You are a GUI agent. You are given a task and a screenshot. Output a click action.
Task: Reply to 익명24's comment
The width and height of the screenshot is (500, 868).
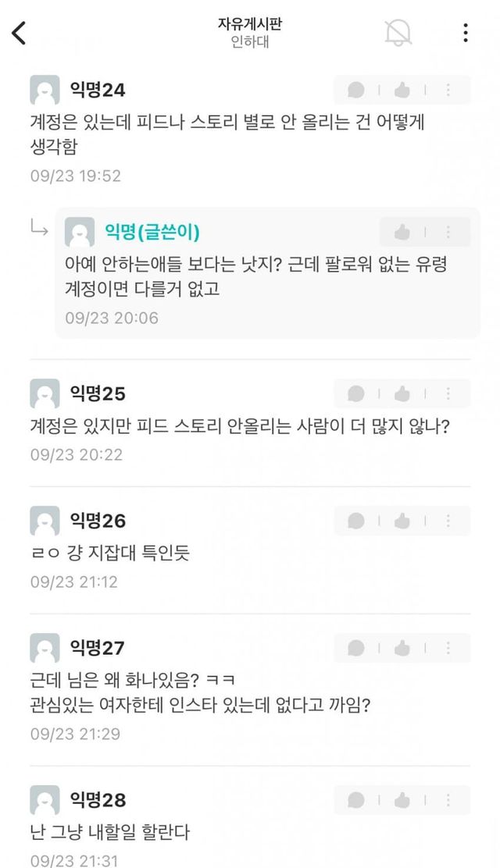[x=356, y=91]
